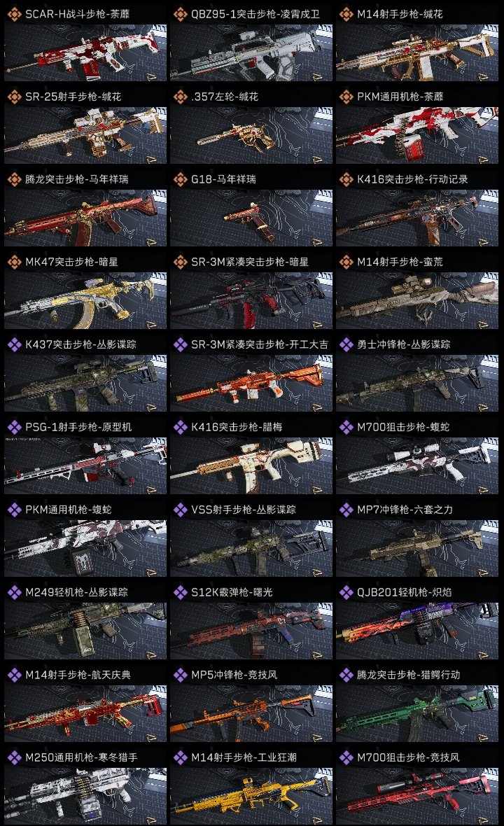This screenshot has height=826, width=504.
Task: Click the orange rarity icon beside SCAR-H战斗步枪-荼蘼
Action: click(x=14, y=14)
